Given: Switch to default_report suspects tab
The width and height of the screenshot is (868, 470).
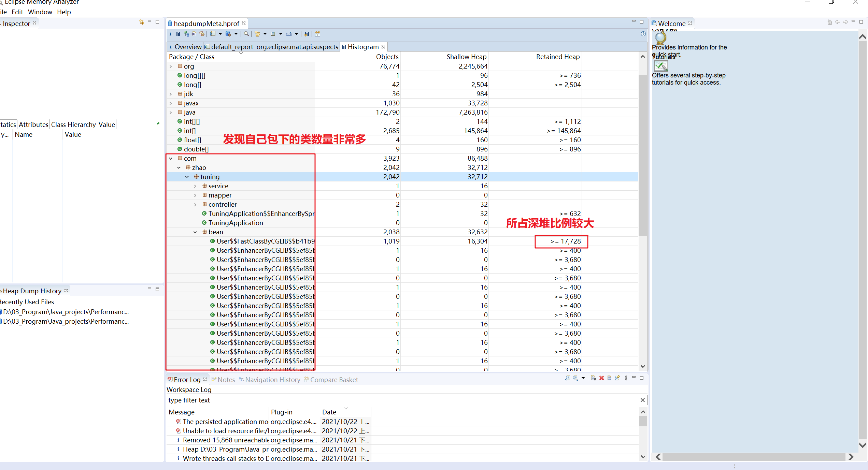Looking at the screenshot, I should pos(271,47).
